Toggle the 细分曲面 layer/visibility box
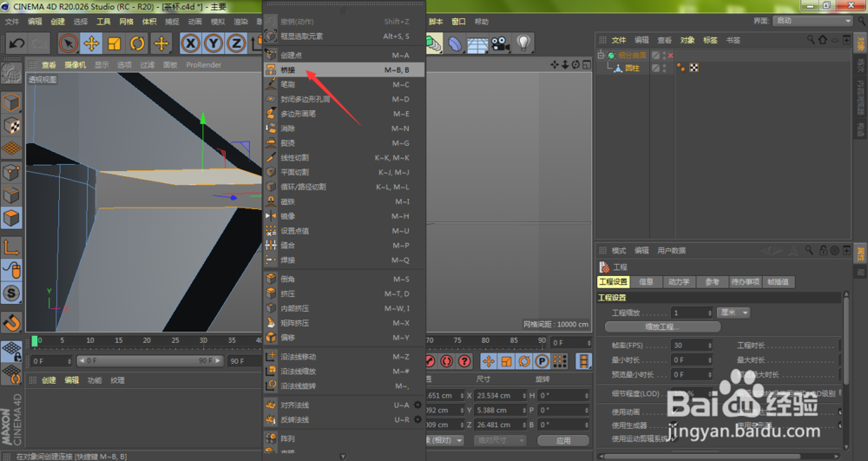This screenshot has height=461, width=868. [x=656, y=56]
